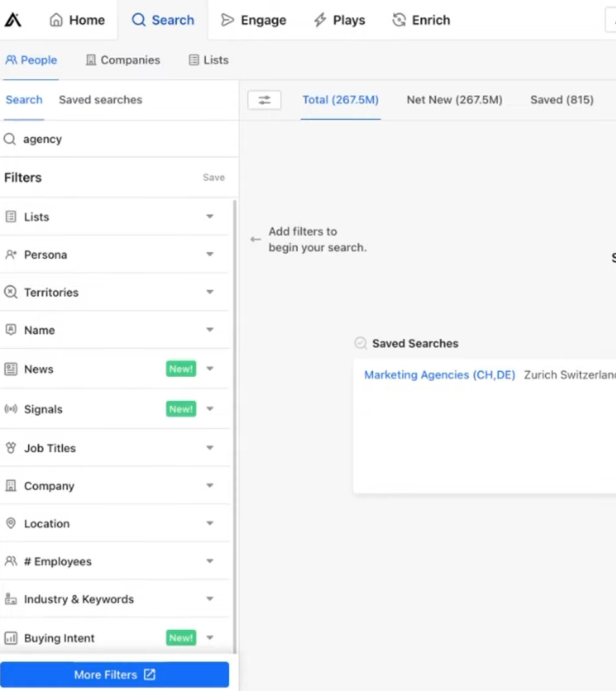Click the Filters heading text
The width and height of the screenshot is (616, 691).
23,178
